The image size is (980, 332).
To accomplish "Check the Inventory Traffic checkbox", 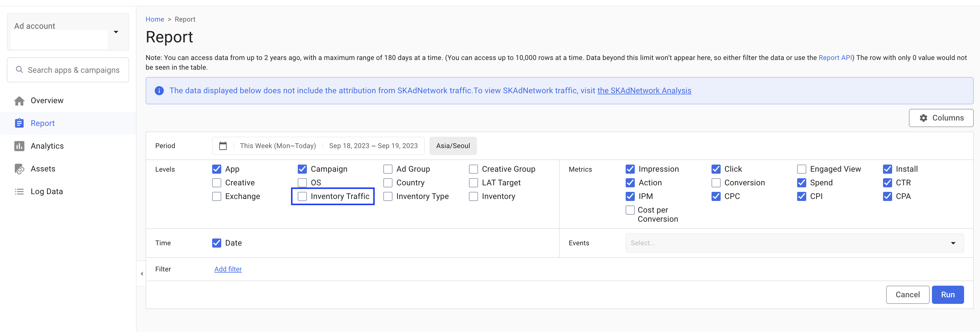I will click(302, 196).
